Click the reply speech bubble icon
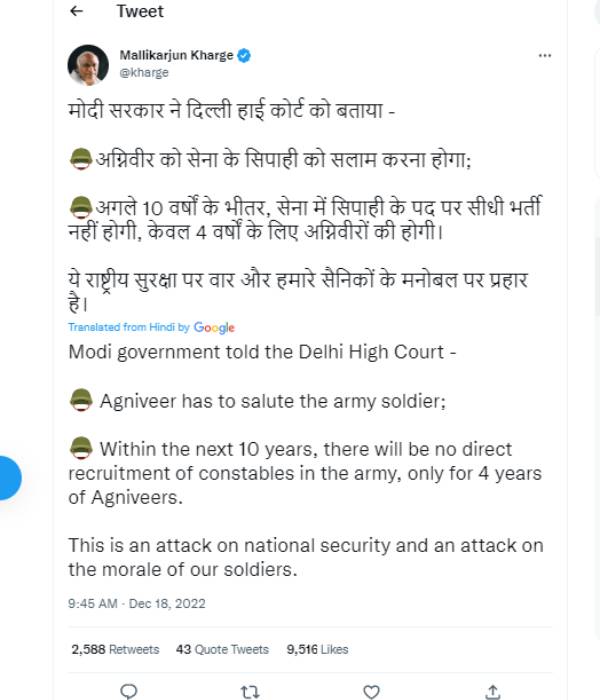 pos(128,690)
